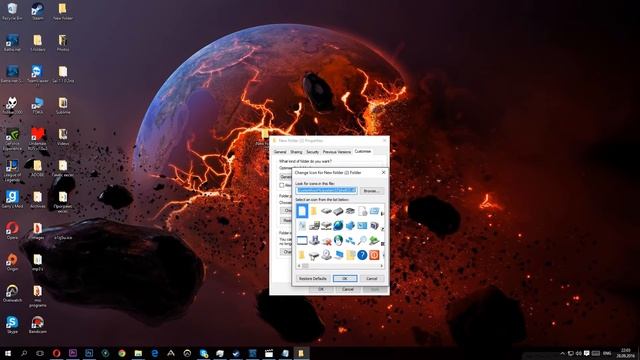Open the Windows Start menu
This screenshot has width=640, height=360.
(x=8, y=353)
